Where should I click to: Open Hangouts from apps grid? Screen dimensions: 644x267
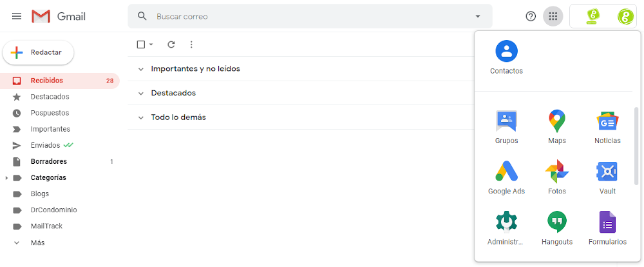556,228
